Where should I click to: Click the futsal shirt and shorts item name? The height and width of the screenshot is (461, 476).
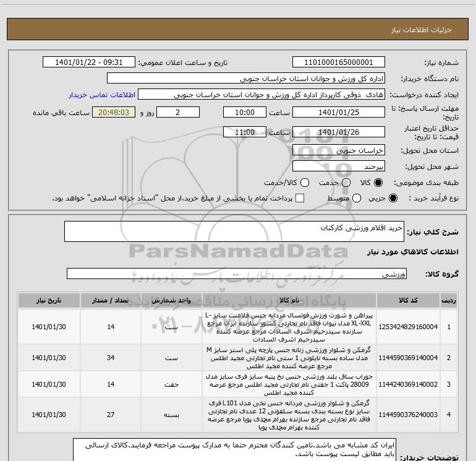[289, 327]
